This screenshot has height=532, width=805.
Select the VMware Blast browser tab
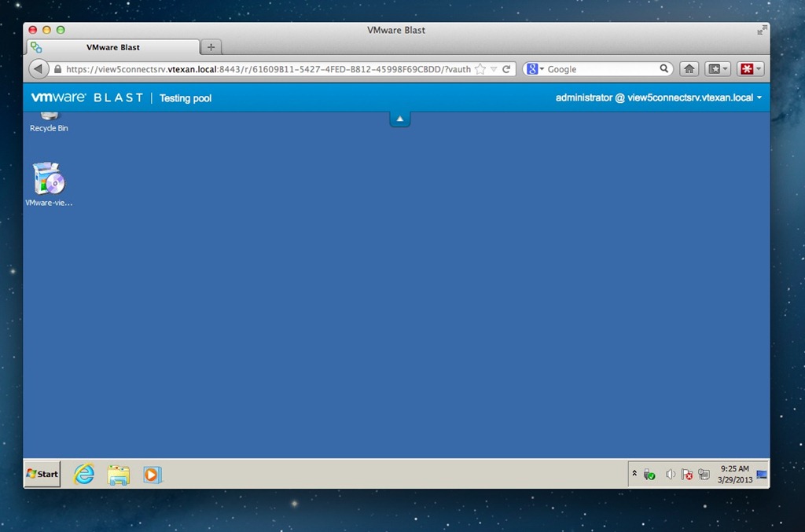[x=112, y=47]
